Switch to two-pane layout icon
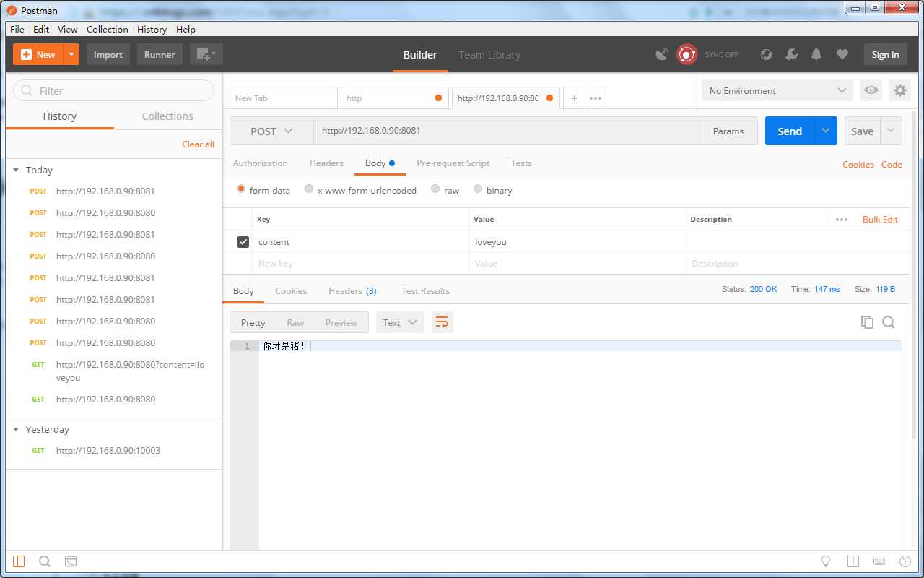This screenshot has width=924, height=578. point(853,561)
